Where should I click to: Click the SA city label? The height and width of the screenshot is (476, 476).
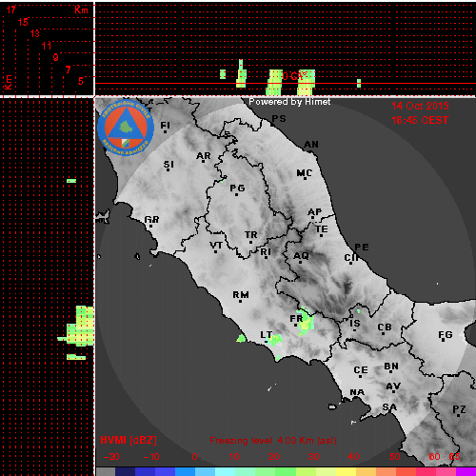(389, 407)
